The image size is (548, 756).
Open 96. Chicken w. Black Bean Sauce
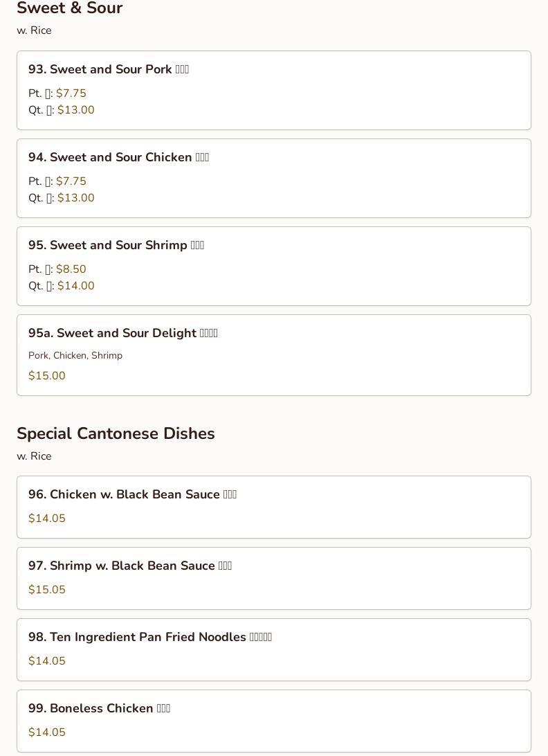(x=132, y=494)
